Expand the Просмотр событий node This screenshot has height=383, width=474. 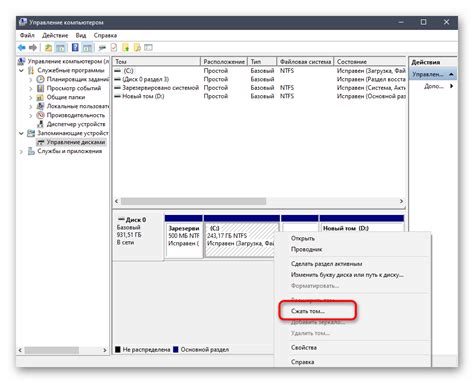31,89
